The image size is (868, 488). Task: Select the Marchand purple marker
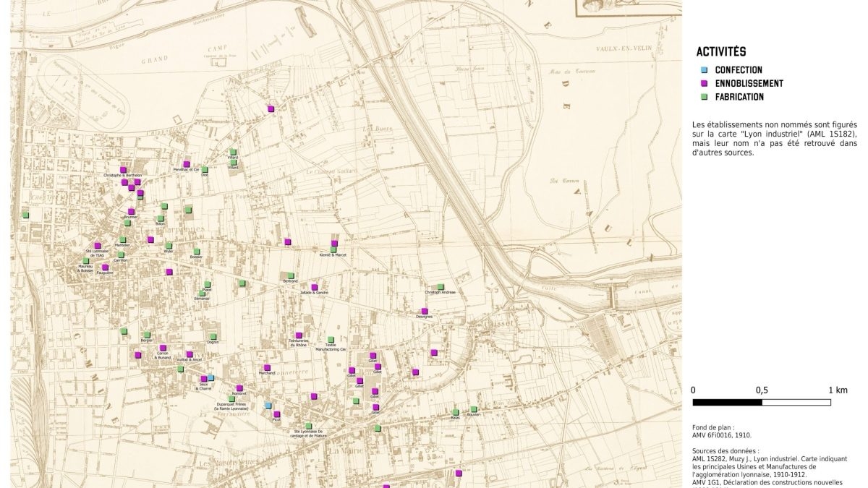point(267,367)
